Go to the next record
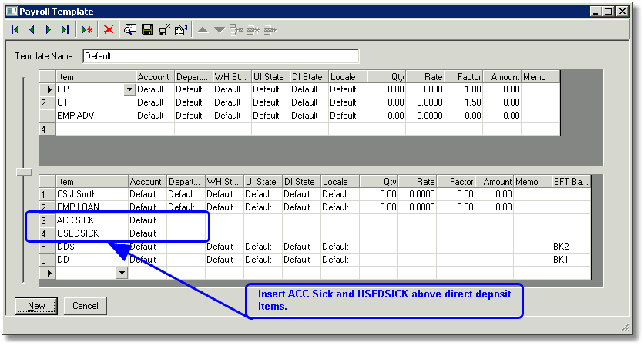Screen dimensions: 644x346 click(48, 29)
